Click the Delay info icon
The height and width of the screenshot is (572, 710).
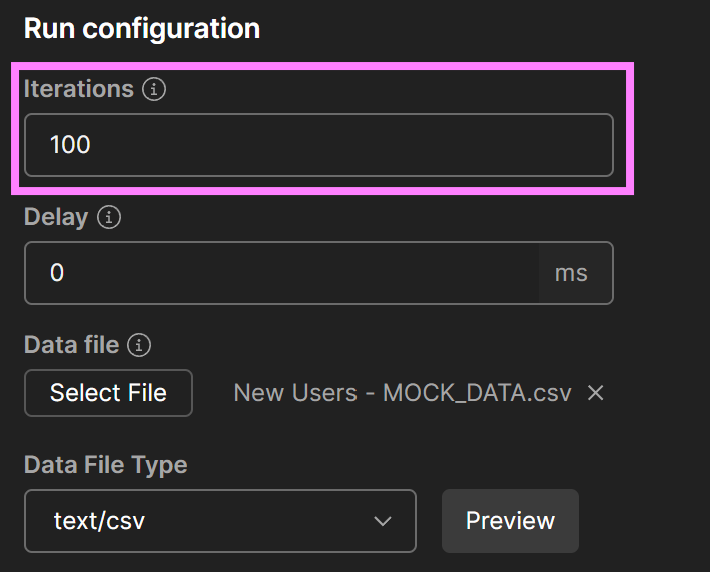(109, 217)
